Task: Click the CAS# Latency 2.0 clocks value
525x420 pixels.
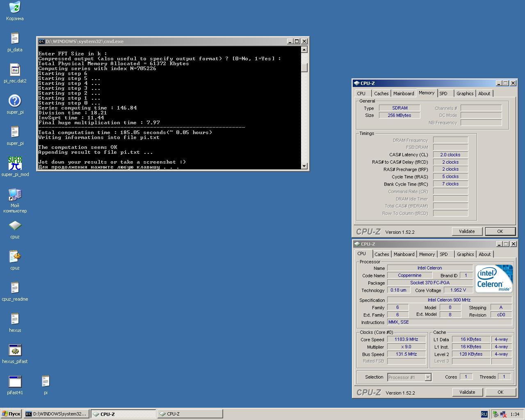Action: [450, 155]
